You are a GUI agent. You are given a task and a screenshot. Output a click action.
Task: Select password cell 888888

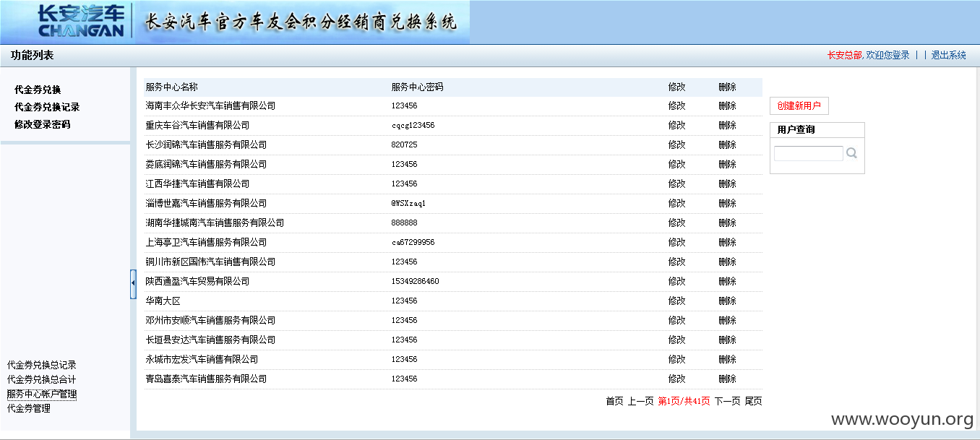(x=404, y=223)
